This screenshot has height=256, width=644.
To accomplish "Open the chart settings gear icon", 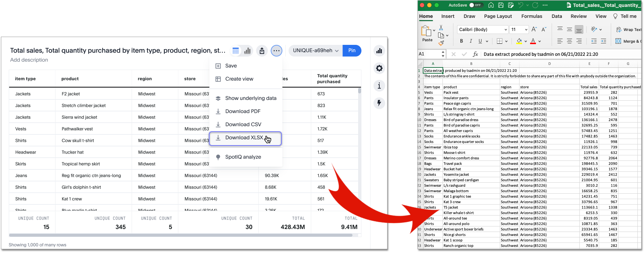I will [379, 68].
